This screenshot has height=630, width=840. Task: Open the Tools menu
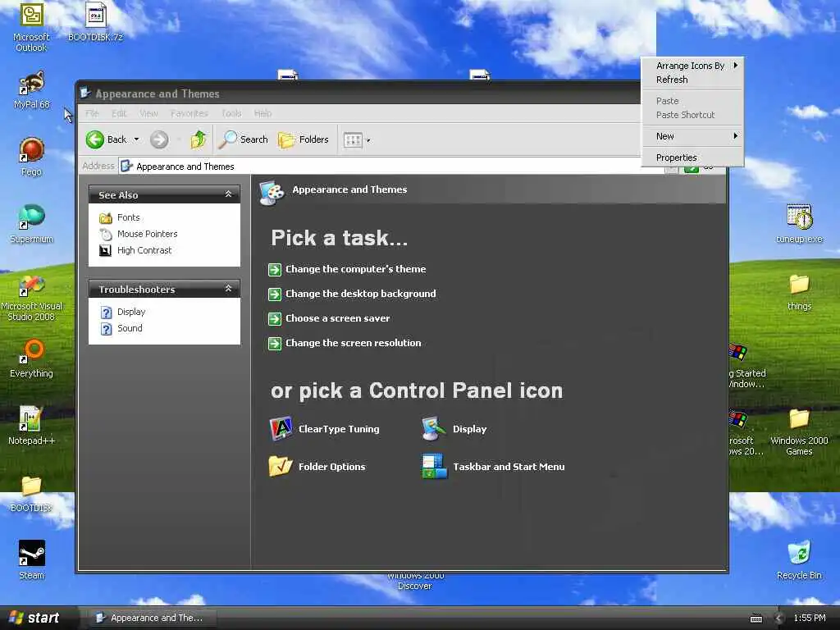coord(231,113)
